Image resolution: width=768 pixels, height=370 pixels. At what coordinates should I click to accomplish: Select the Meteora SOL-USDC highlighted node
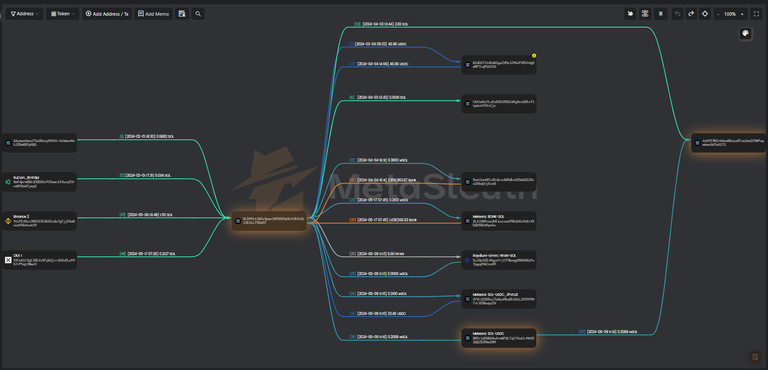(499, 338)
